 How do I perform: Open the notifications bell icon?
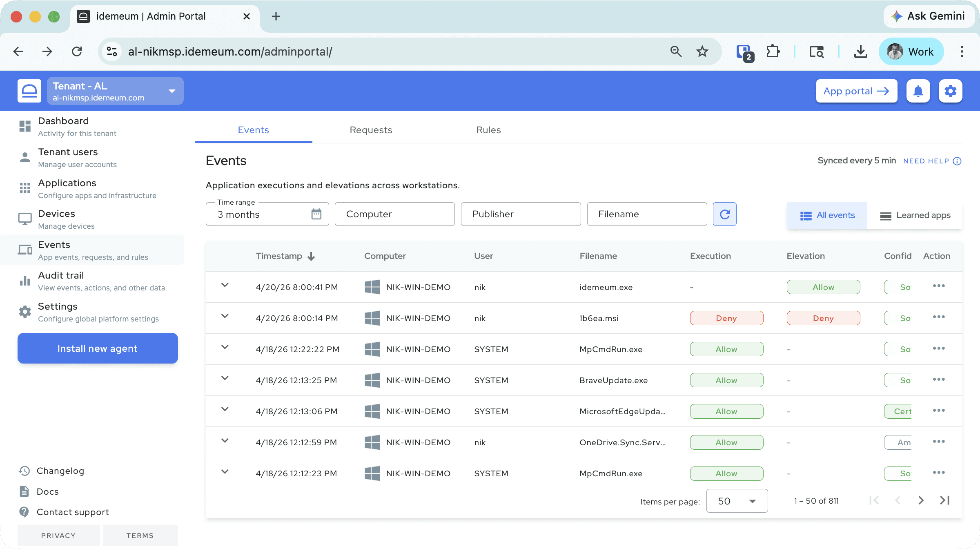tap(918, 91)
